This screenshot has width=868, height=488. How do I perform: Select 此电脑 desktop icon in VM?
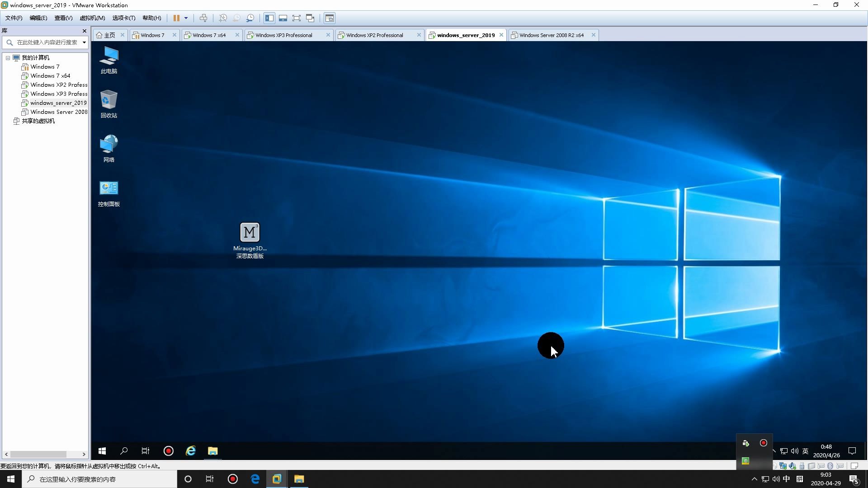(x=109, y=60)
